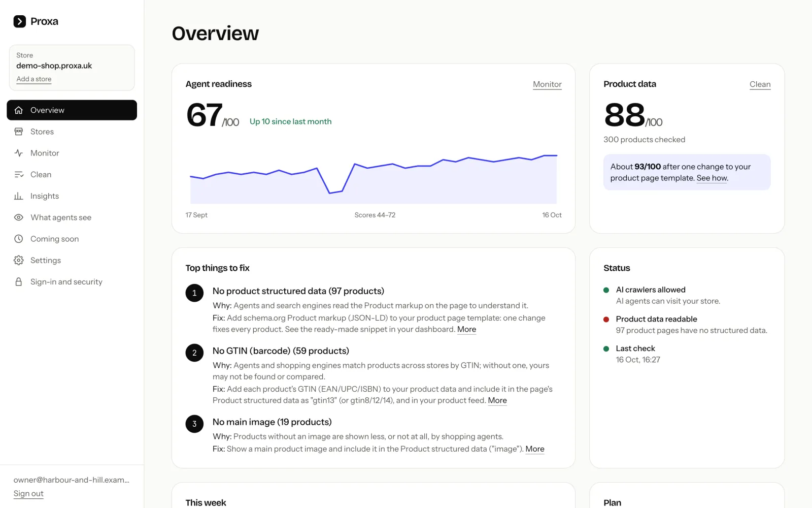Open Settings from the sidebar
Viewport: 812px width, 508px height.
tap(72, 261)
